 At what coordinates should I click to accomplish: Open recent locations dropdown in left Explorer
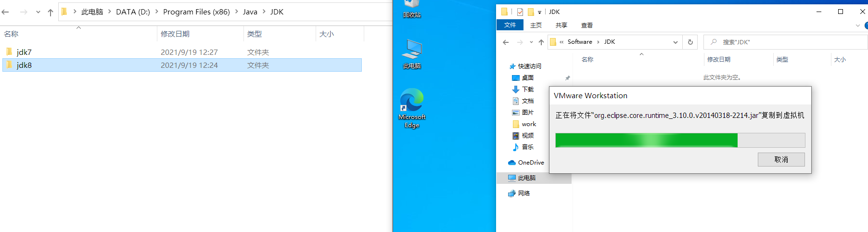tap(38, 13)
